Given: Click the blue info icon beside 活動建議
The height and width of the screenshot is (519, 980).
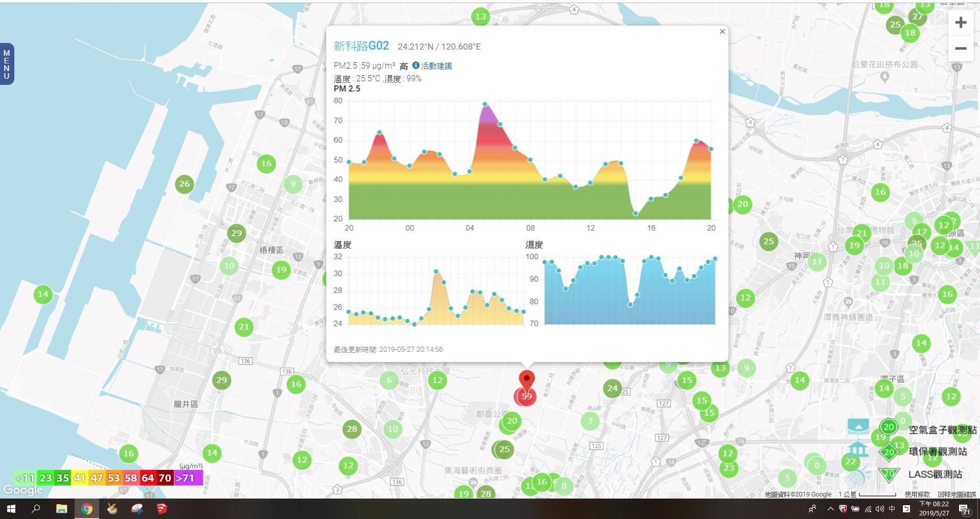Looking at the screenshot, I should 415,65.
